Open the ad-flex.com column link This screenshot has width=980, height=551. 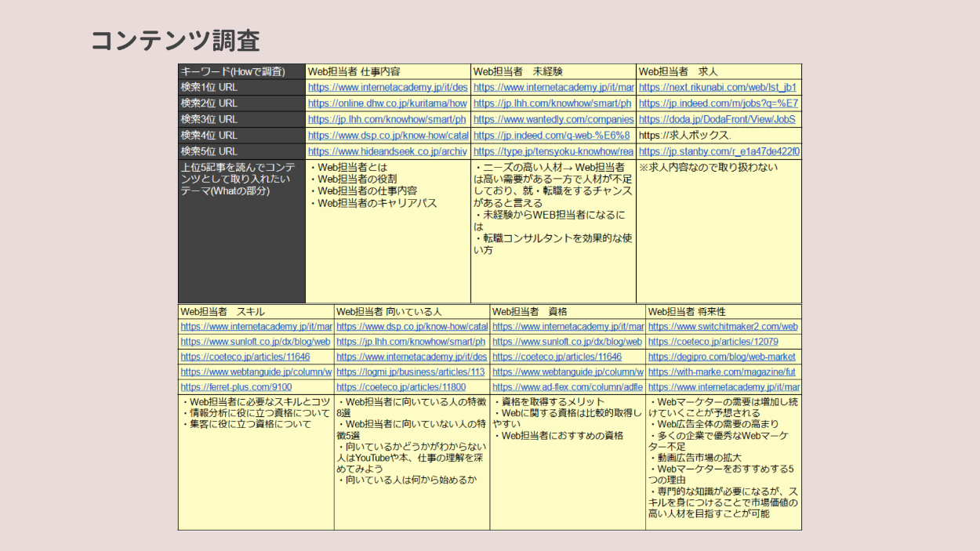point(568,387)
